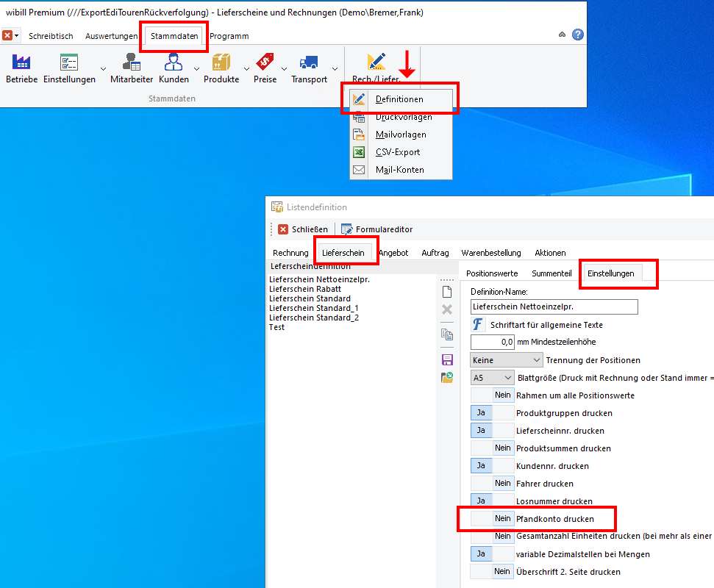The image size is (714, 588).
Task: Switch to the Schreibtisch ribbon tab
Action: [x=51, y=36]
